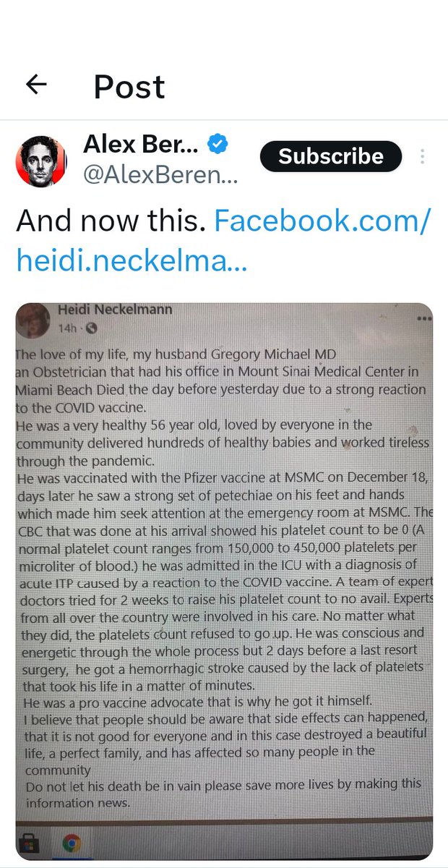Viewport: 448px width, 868px height.
Task: Click the Chrome icon in taskbar
Action: tap(71, 843)
